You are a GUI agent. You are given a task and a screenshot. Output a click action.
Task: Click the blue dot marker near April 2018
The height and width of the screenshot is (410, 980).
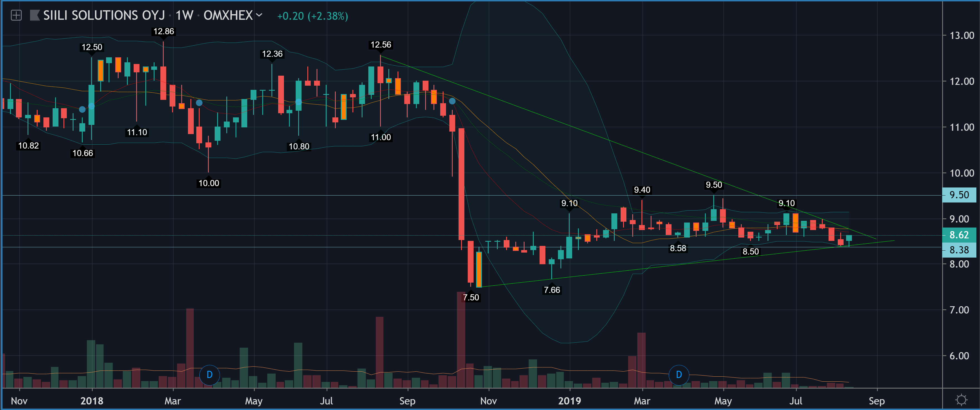coord(199,103)
